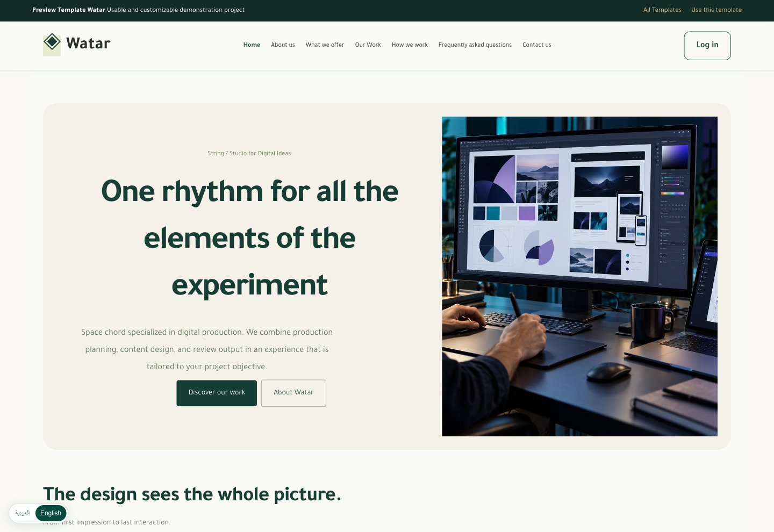This screenshot has width=774, height=532.
Task: Click the Log in button
Action: click(707, 46)
